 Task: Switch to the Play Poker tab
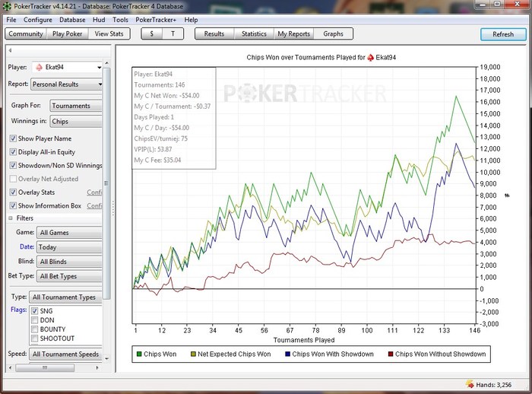(67, 33)
